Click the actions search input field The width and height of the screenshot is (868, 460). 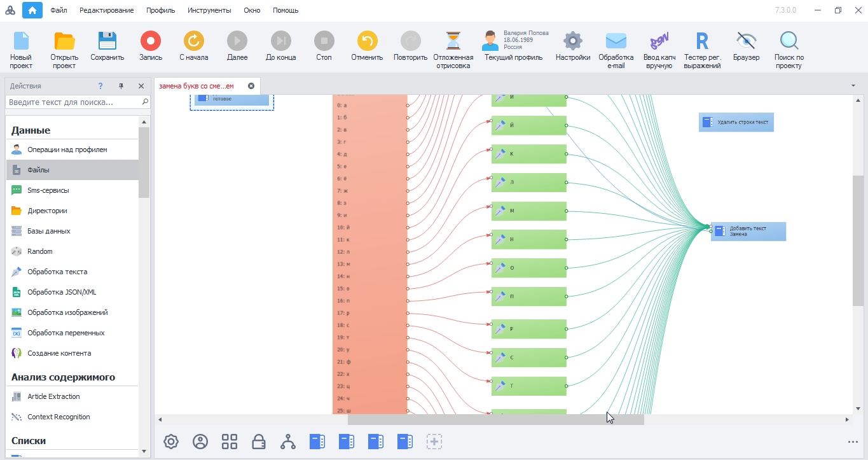[x=73, y=102]
